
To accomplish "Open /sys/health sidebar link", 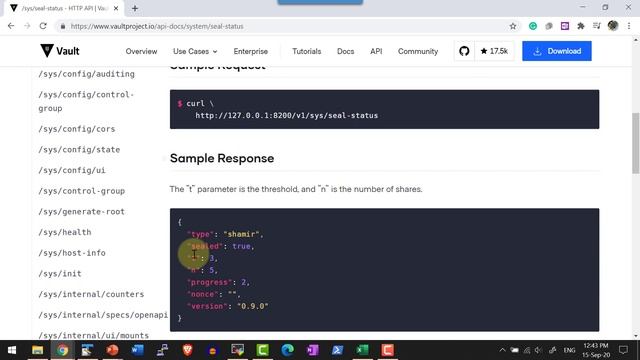I will [x=65, y=232].
